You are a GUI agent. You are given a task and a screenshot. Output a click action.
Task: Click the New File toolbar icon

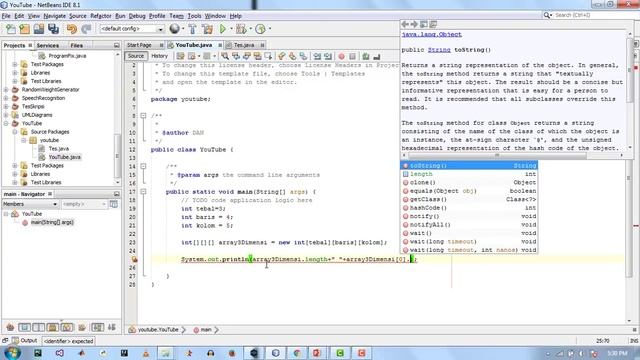coord(11,29)
